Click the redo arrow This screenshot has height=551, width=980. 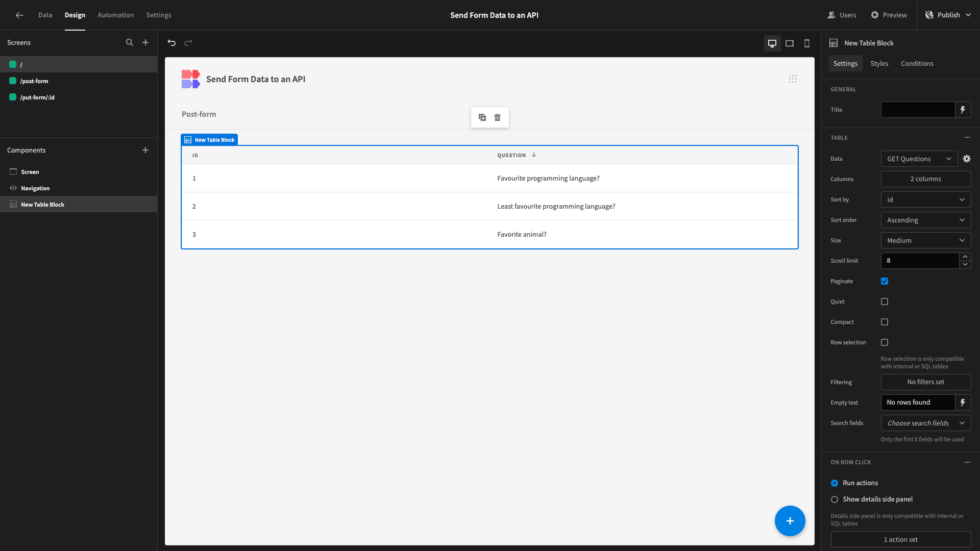coord(188,43)
